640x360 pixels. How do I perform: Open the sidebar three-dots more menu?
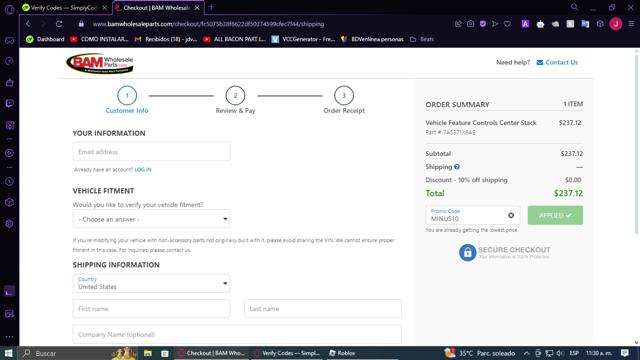pyautogui.click(x=9, y=337)
